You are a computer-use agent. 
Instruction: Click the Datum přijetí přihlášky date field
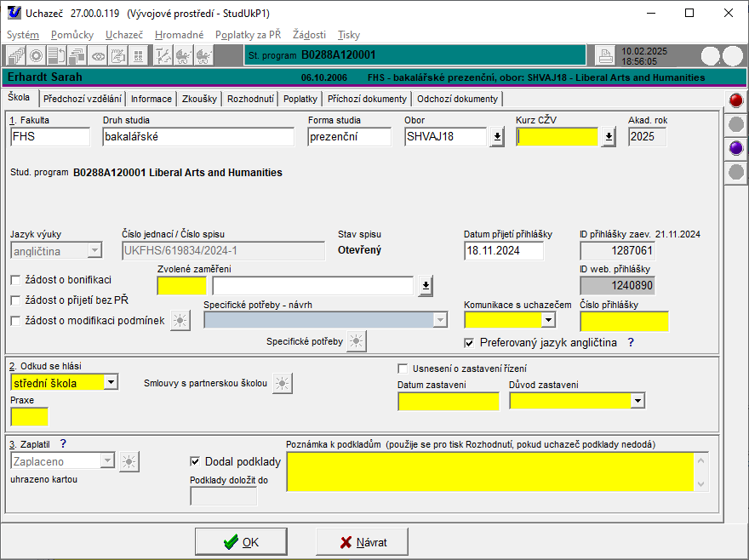pos(503,251)
